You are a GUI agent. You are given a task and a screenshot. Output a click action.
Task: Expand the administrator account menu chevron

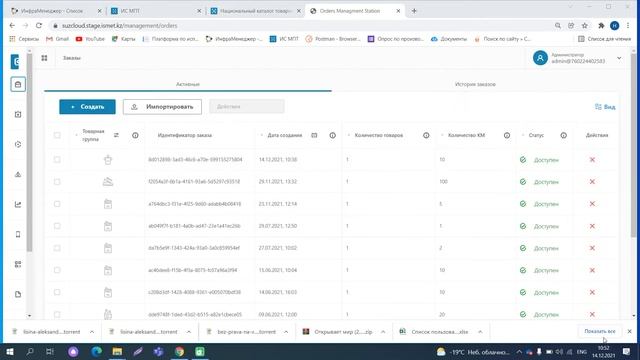[x=619, y=58]
